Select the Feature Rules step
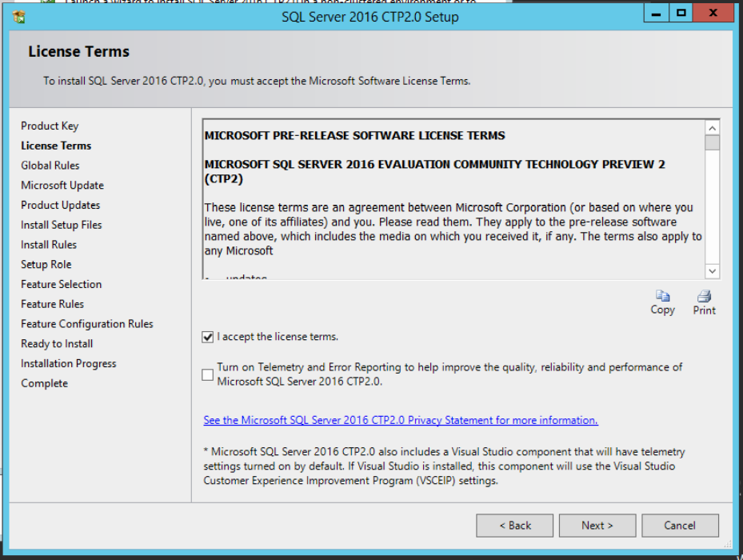Viewport: 743px width, 560px height. click(52, 304)
